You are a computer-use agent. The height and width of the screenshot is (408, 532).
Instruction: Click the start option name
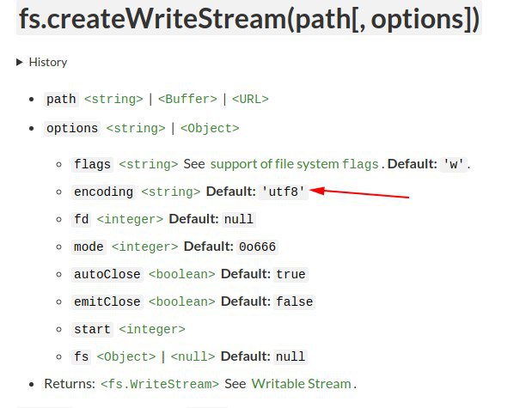pos(92,329)
